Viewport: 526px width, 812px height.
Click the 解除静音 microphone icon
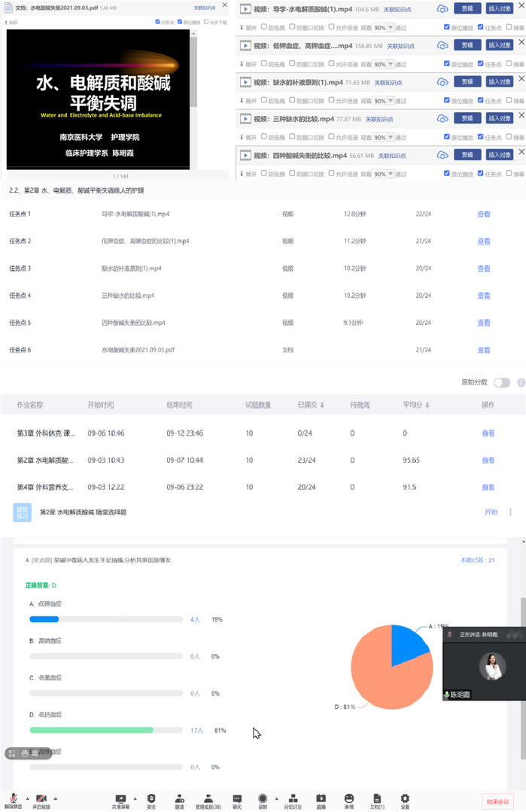pos(13,798)
